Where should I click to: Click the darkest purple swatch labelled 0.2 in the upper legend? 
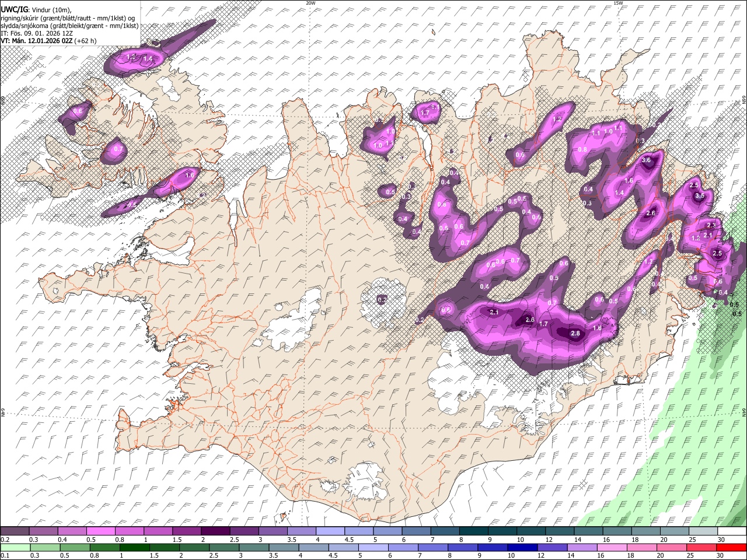[x=15, y=531]
